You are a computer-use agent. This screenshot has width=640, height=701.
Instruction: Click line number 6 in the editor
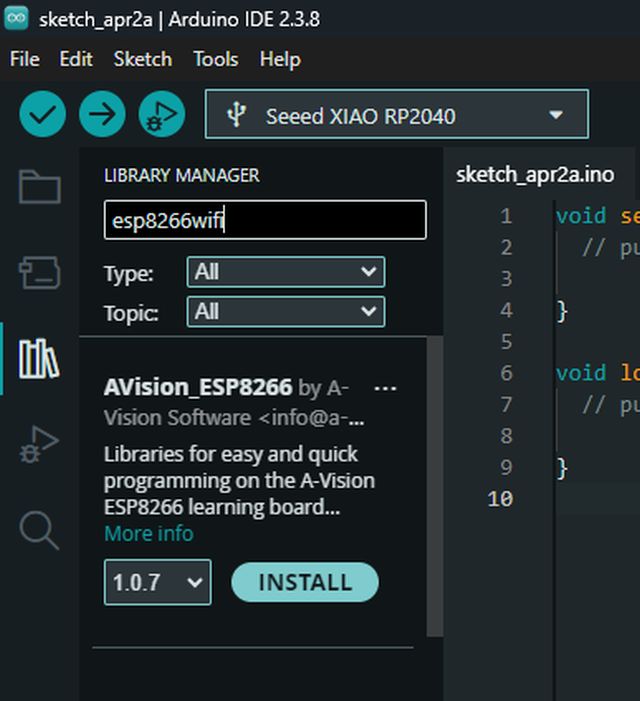click(x=506, y=373)
